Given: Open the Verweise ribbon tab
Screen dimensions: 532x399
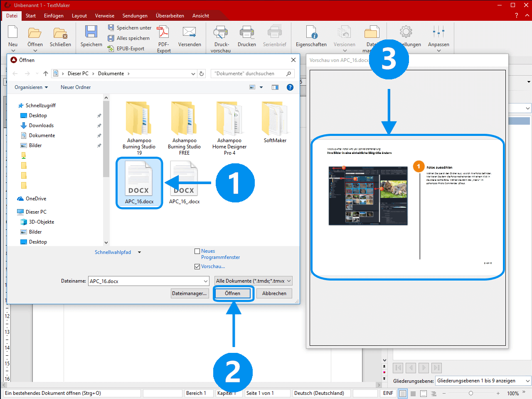Looking at the screenshot, I should tap(105, 16).
